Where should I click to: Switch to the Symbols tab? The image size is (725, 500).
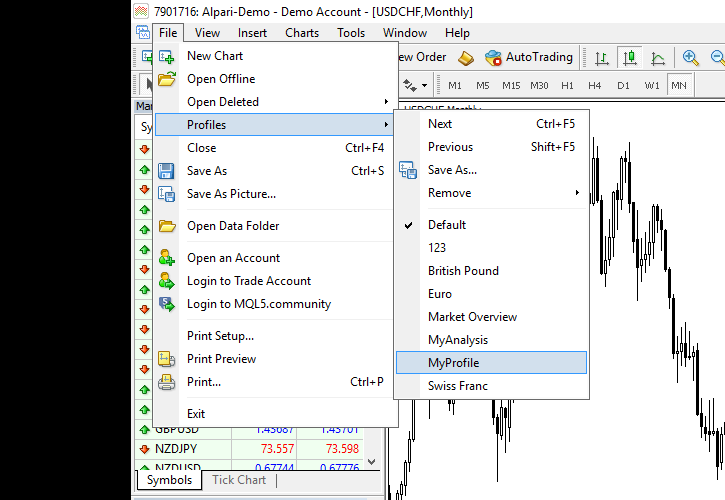tap(169, 480)
